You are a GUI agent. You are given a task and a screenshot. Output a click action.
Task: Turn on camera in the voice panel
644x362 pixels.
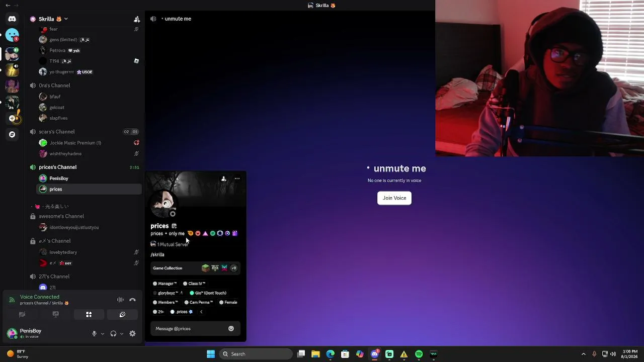click(x=22, y=314)
